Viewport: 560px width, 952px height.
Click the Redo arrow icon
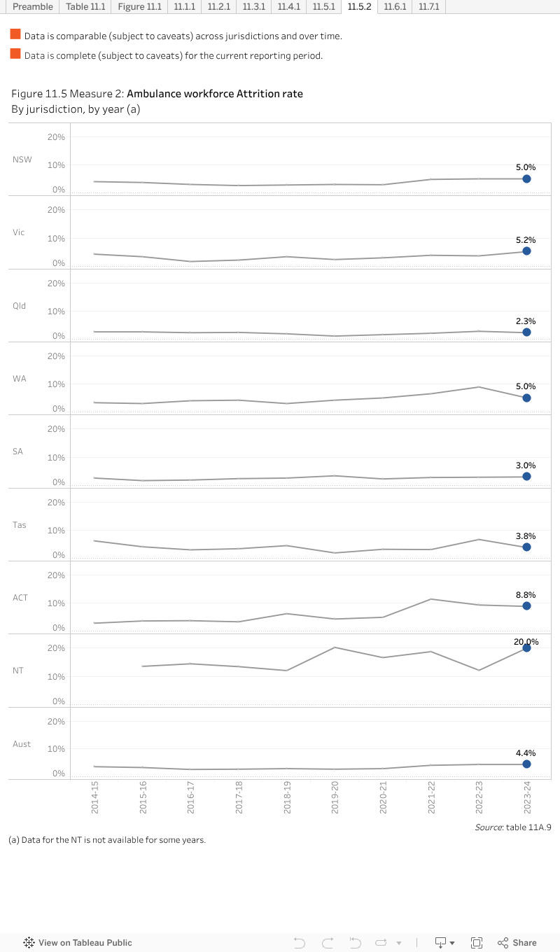point(327,942)
